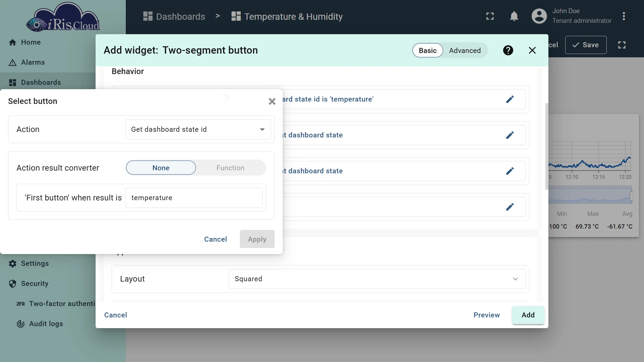Image resolution: width=644 pixels, height=362 pixels.
Task: Open the top-right three-dot menu
Action: 624,16
